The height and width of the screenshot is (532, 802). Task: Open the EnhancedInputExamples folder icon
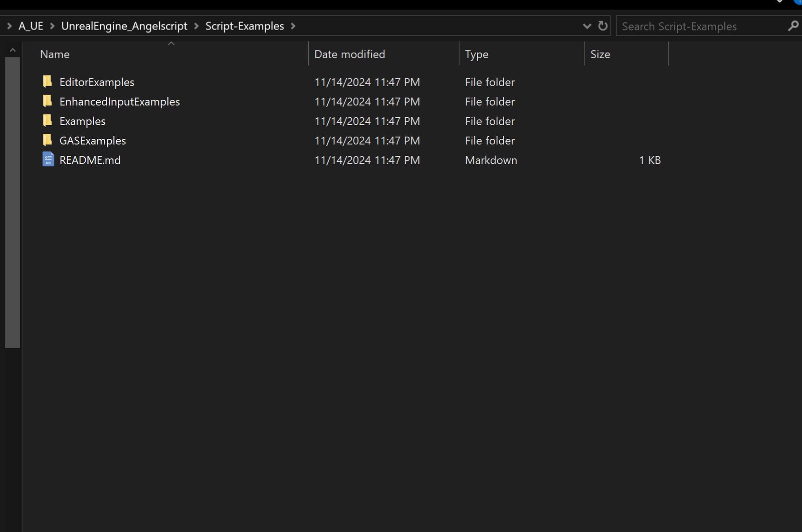click(48, 101)
